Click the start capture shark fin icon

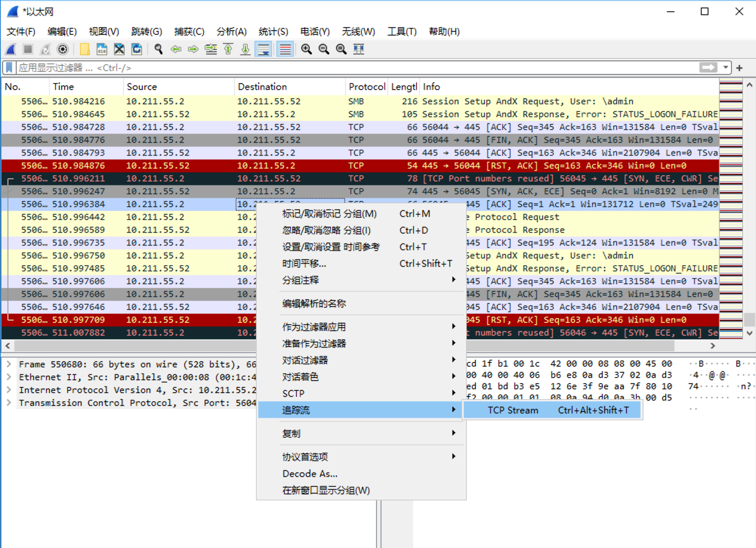tap(11, 49)
